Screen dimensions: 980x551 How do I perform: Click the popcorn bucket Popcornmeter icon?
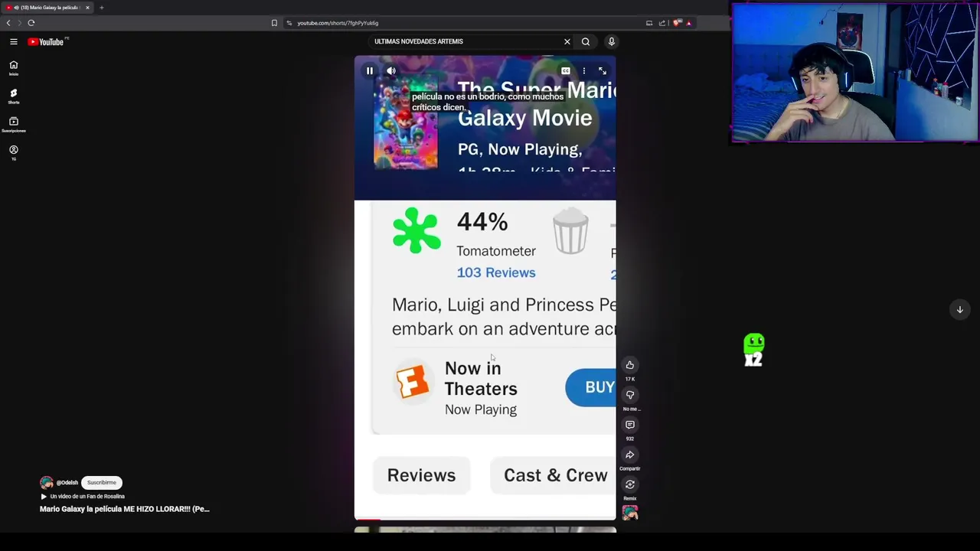pos(570,231)
